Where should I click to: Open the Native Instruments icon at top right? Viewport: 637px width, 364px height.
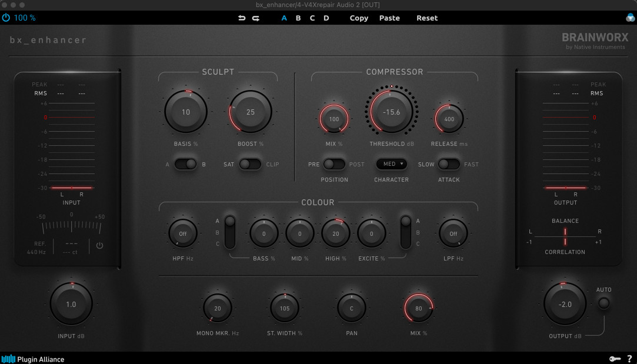coord(630,18)
